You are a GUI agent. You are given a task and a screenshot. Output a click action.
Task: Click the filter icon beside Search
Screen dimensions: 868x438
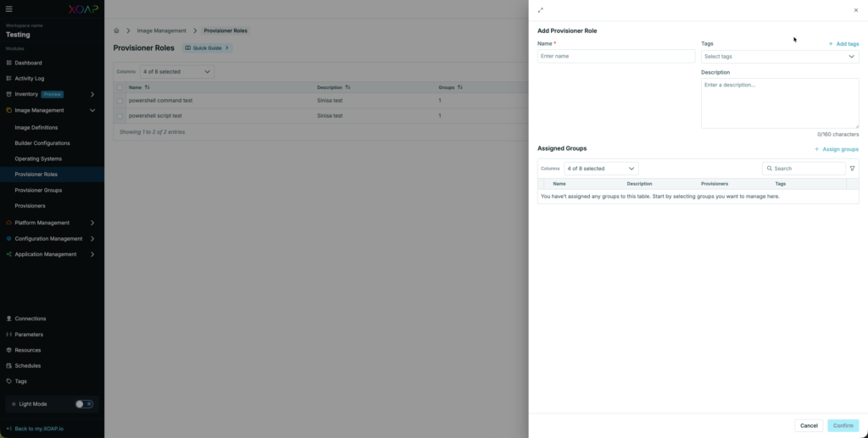click(x=852, y=169)
